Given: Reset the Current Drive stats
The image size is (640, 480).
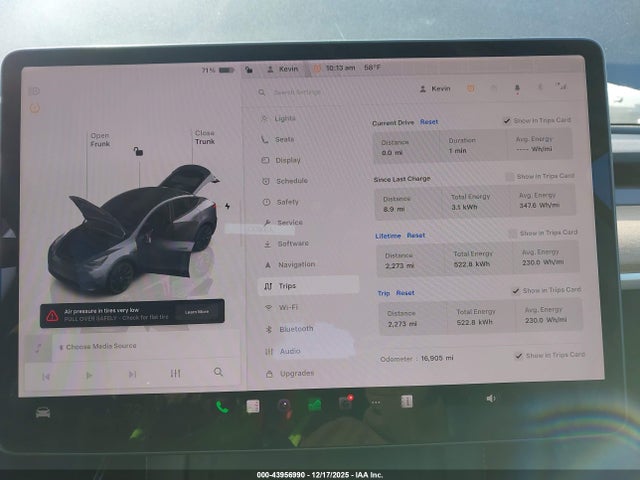Looking at the screenshot, I should [x=429, y=122].
